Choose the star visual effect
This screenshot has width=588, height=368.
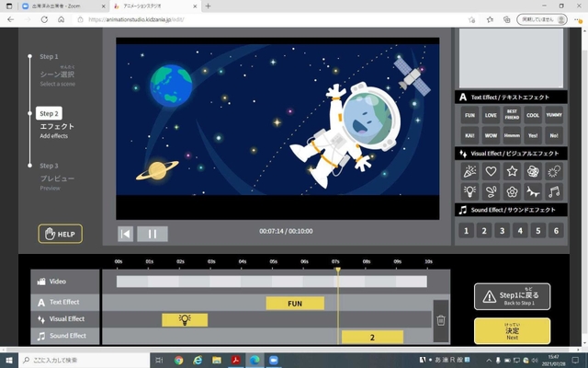click(x=513, y=171)
